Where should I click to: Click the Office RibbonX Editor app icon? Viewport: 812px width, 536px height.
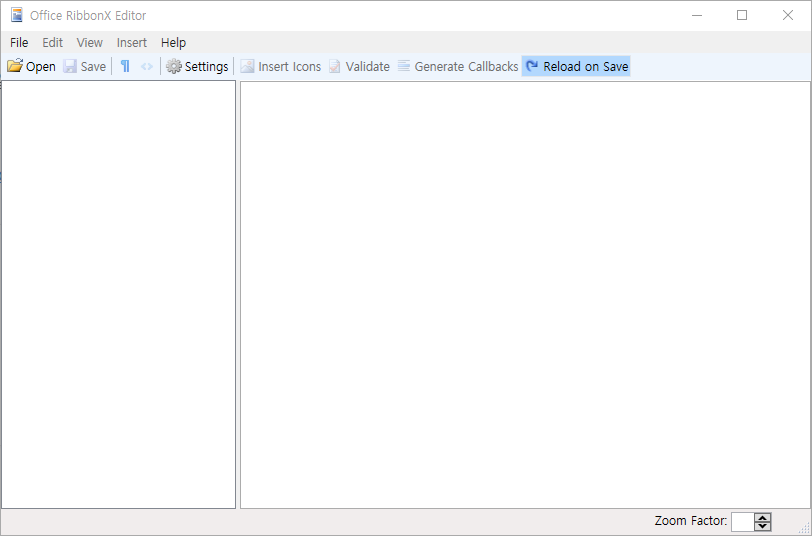[x=17, y=15]
